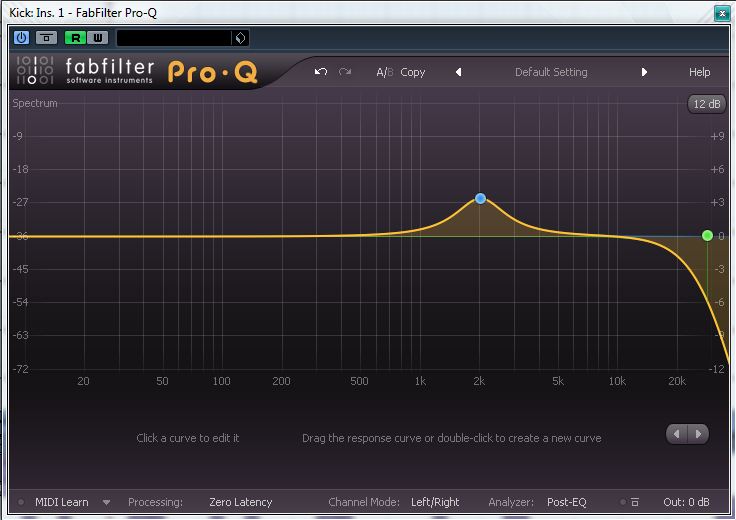736x520 pixels.
Task: Open the Default Setting preset menu
Action: coord(551,72)
